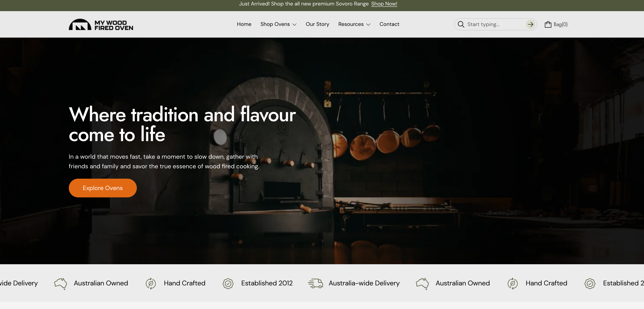Click the Australia-wide Delivery label
Image resolution: width=644 pixels, height=309 pixels.
(364, 283)
